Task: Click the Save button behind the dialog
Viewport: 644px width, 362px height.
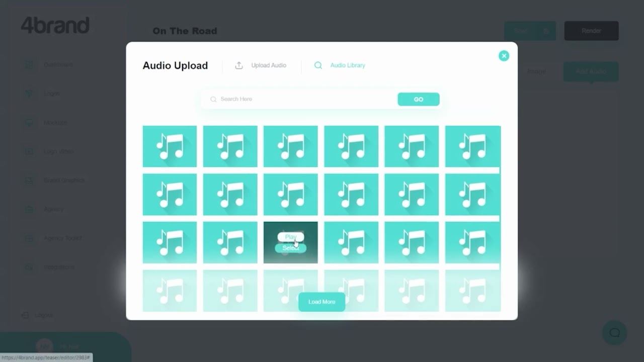Action: [x=530, y=31]
